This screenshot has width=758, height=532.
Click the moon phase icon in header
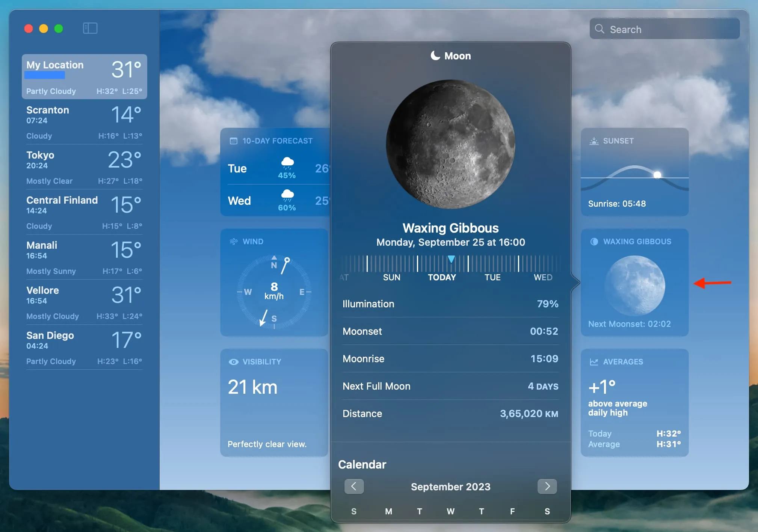tap(435, 55)
